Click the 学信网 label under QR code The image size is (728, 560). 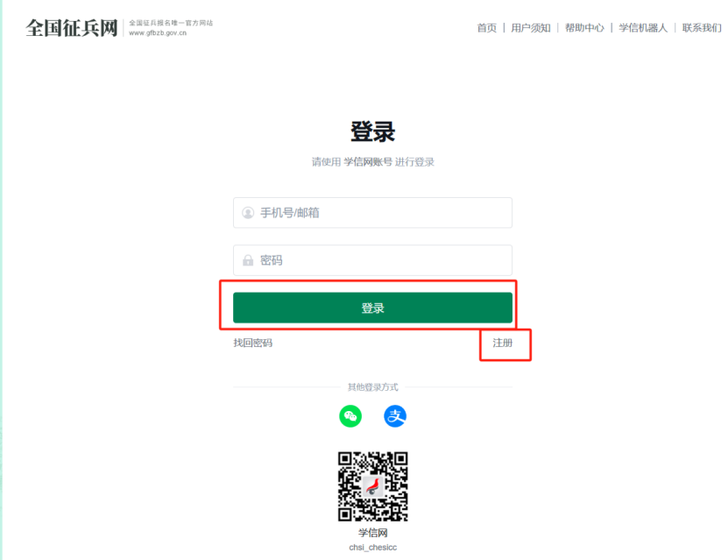(x=373, y=533)
